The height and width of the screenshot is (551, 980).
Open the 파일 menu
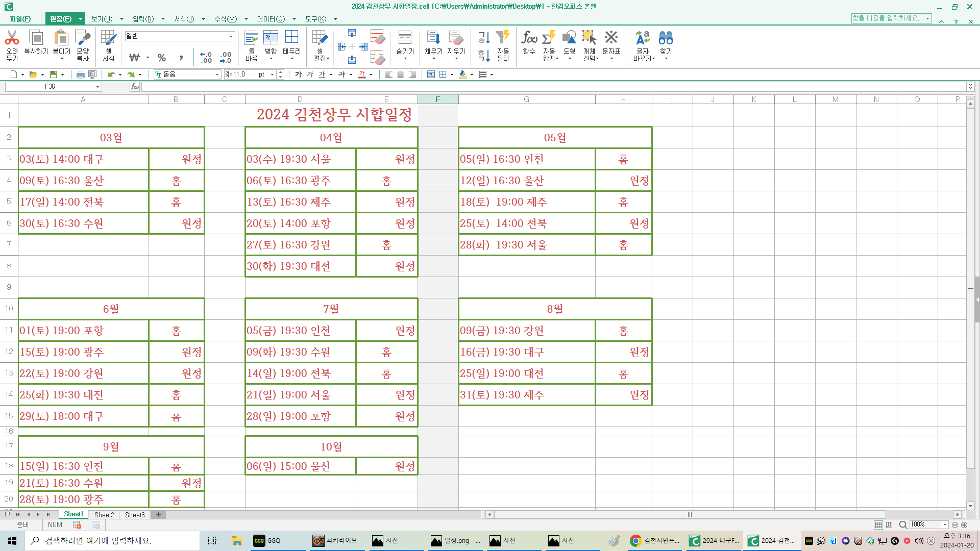20,19
